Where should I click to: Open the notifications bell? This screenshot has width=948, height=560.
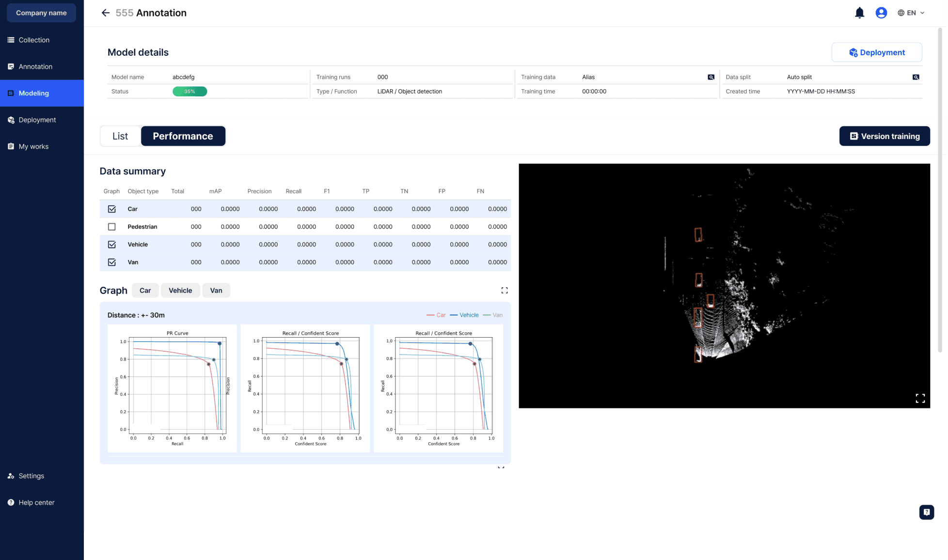point(859,13)
